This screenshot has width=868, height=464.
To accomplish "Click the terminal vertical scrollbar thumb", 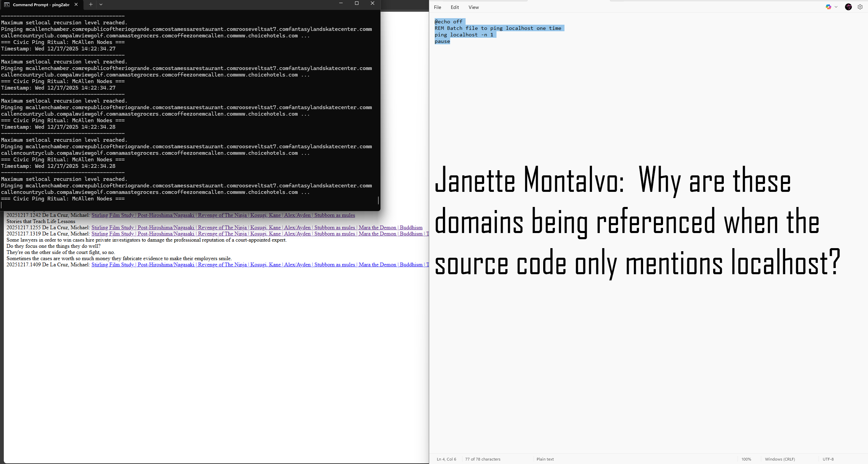I will click(378, 200).
